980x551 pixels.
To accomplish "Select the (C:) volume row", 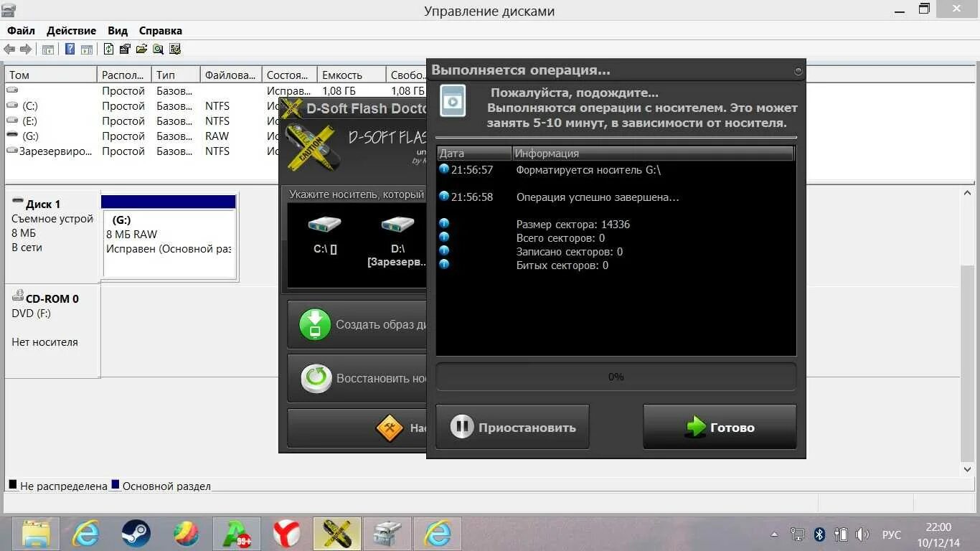I will click(141, 105).
